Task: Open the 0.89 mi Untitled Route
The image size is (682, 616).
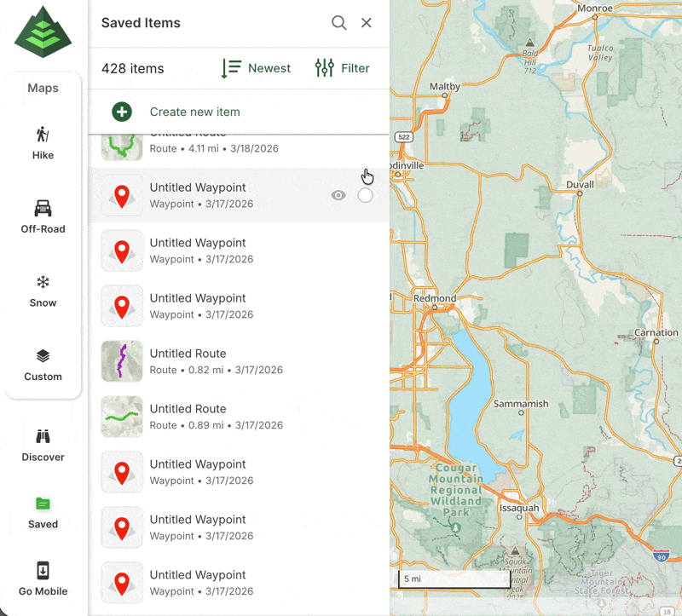Action: tap(188, 417)
